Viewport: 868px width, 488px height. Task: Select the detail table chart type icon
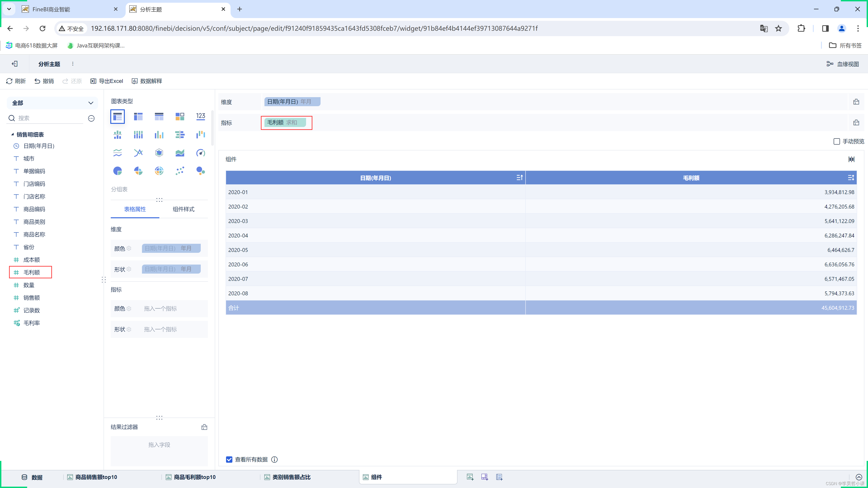coord(159,117)
